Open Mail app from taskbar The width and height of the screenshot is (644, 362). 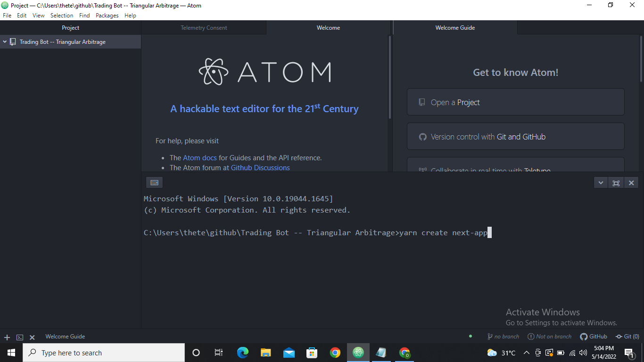tap(289, 353)
